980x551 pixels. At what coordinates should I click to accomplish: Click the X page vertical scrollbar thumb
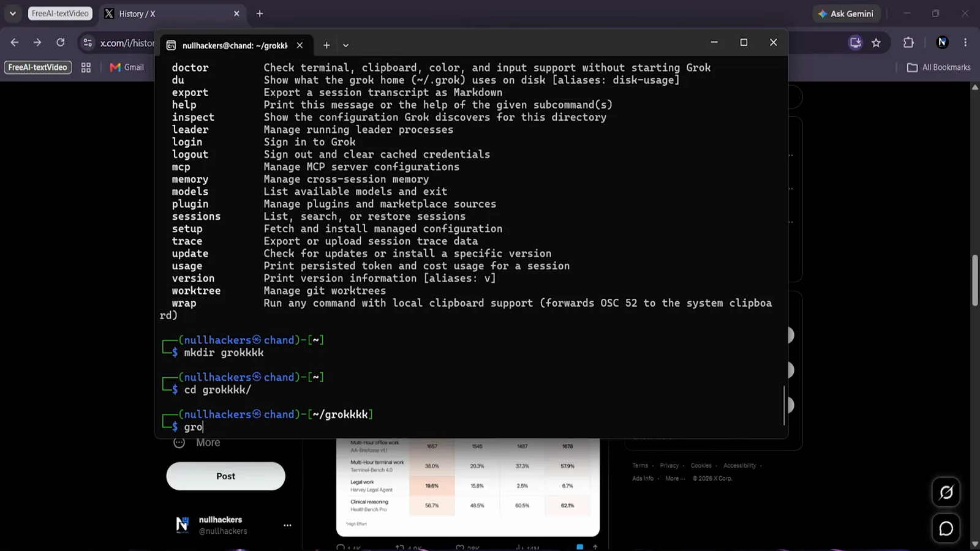(x=974, y=280)
